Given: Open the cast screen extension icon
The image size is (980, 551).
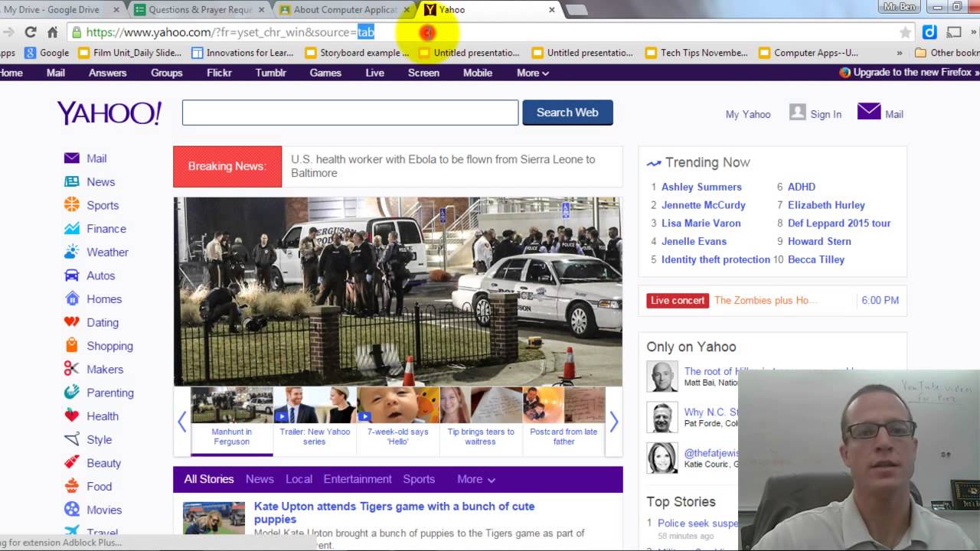Looking at the screenshot, I should coord(954,32).
